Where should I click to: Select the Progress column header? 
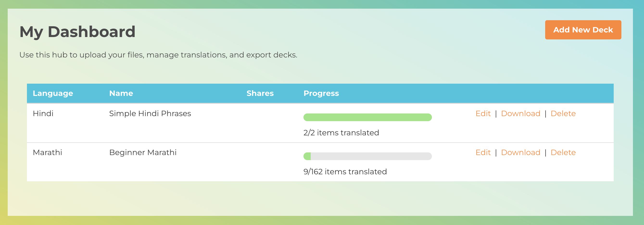tap(321, 93)
